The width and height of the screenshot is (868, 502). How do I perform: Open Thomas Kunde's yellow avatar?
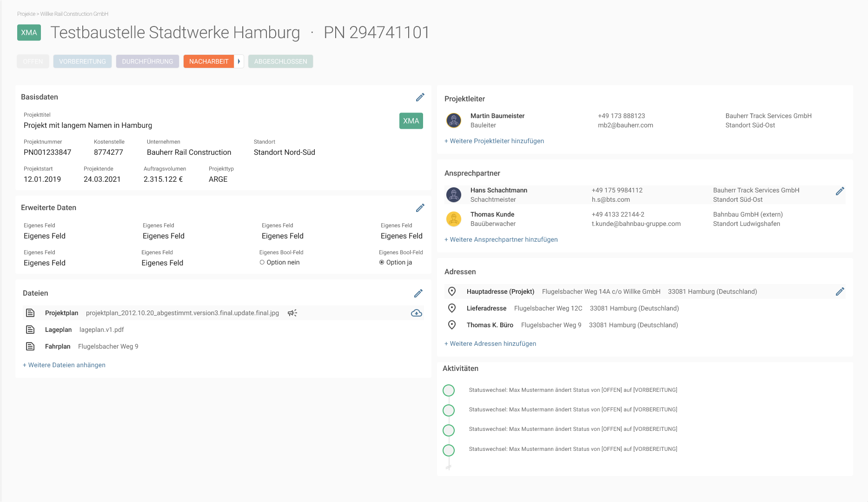pos(454,219)
